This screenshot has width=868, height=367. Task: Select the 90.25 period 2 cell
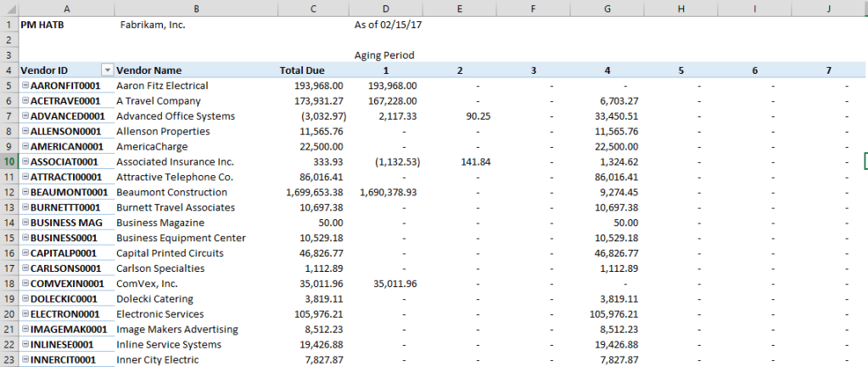(x=460, y=116)
